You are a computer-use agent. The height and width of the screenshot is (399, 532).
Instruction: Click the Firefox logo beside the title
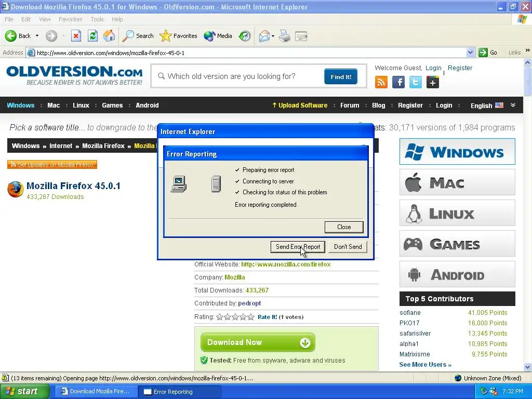16,189
